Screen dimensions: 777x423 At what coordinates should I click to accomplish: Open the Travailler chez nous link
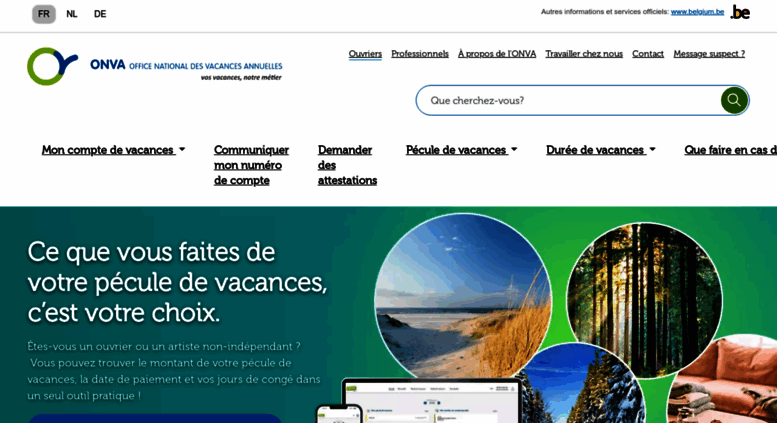pos(584,54)
